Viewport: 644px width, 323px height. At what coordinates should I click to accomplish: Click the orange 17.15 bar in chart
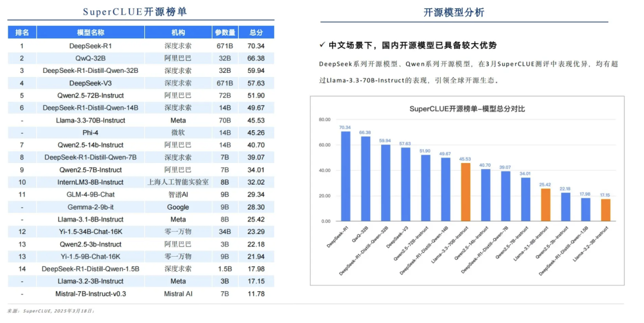[x=605, y=210]
